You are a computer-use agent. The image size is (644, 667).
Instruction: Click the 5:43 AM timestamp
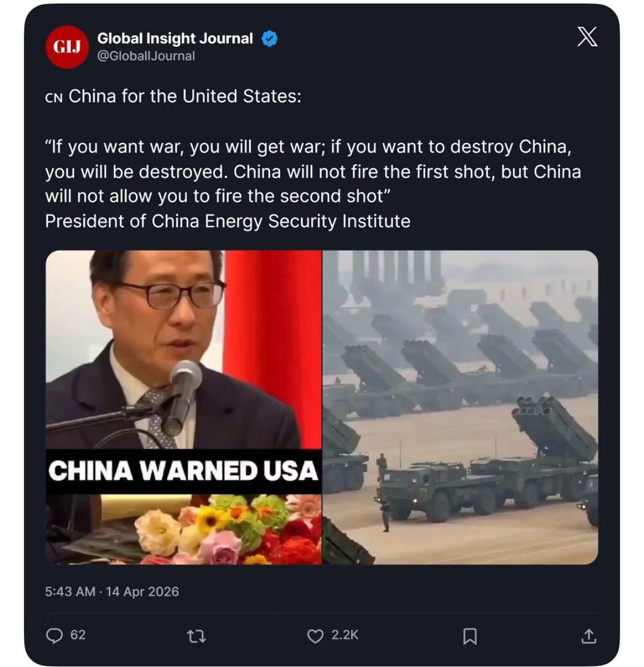tap(70, 591)
